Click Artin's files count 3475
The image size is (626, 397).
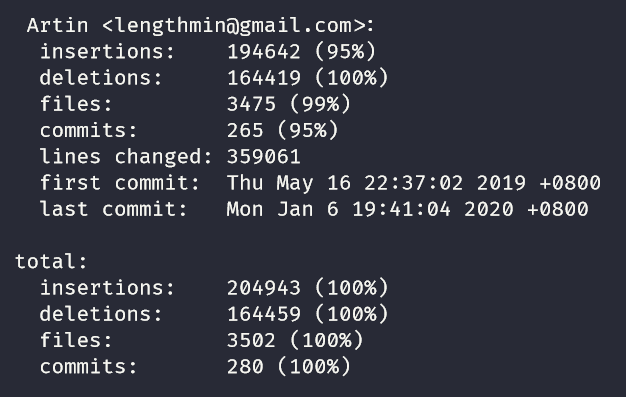pyautogui.click(x=251, y=104)
